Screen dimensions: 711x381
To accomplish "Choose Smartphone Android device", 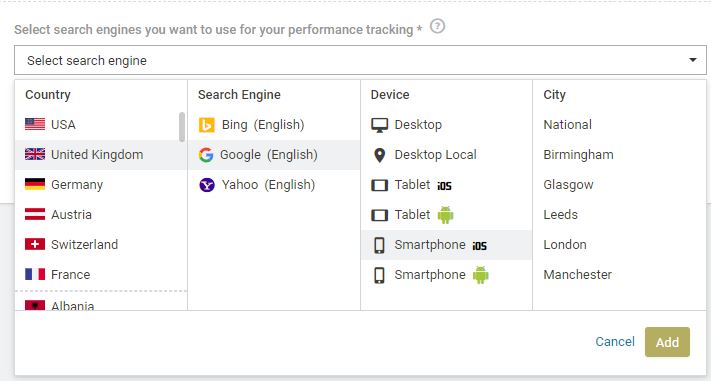I will pyautogui.click(x=446, y=274).
